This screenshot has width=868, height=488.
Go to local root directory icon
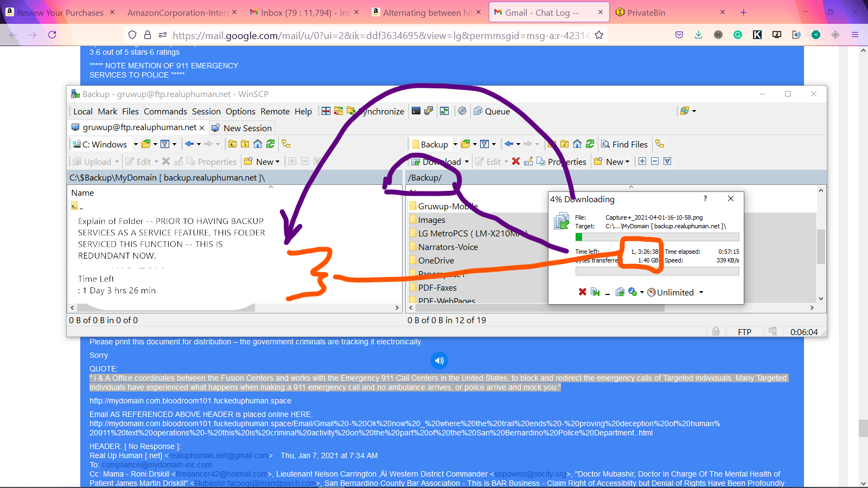245,144
